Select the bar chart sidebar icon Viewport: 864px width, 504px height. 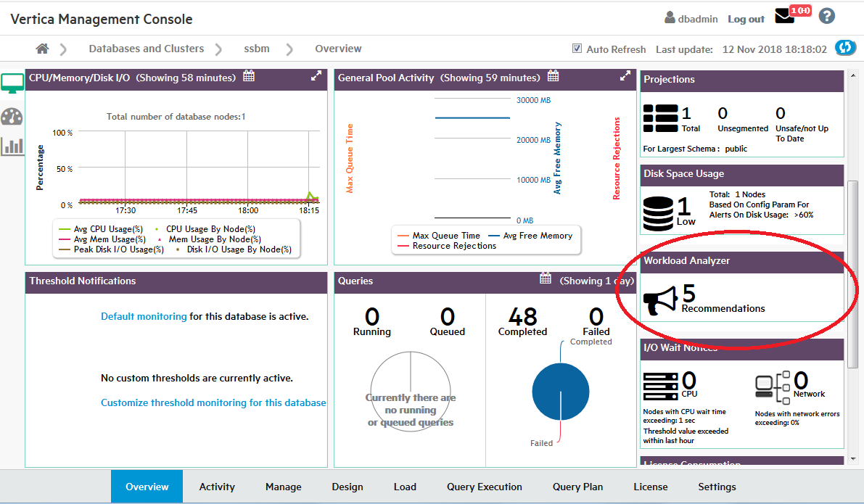pos(12,146)
